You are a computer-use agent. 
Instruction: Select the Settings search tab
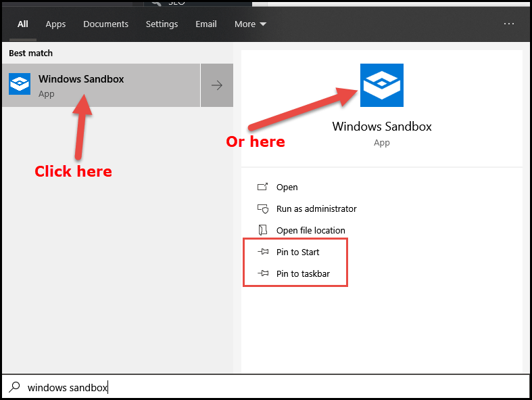pyautogui.click(x=162, y=24)
